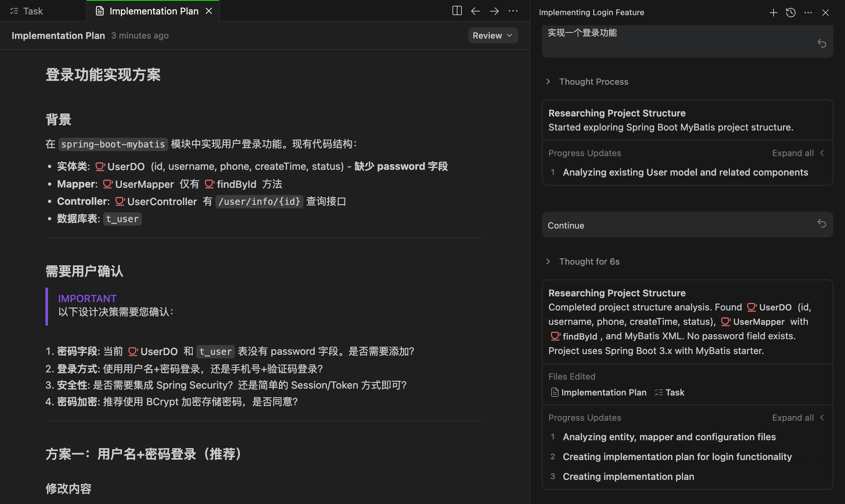Undo the 实现一个登录功能 message
Viewport: 845px width, 504px height.
tap(822, 44)
